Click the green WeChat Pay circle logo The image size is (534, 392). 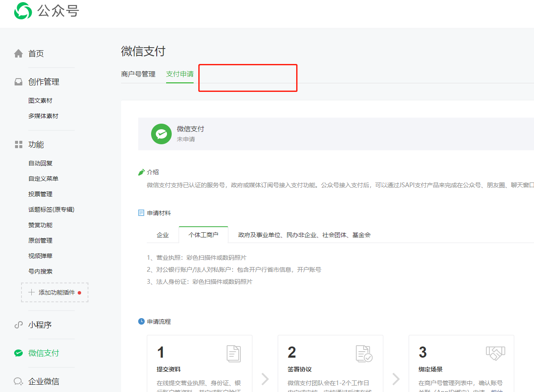161,134
